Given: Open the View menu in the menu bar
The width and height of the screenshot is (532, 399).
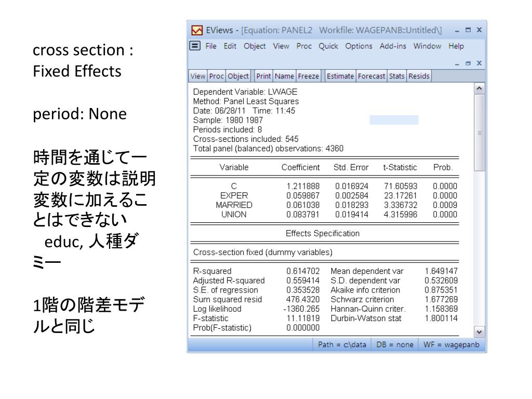Looking at the screenshot, I should [281, 46].
